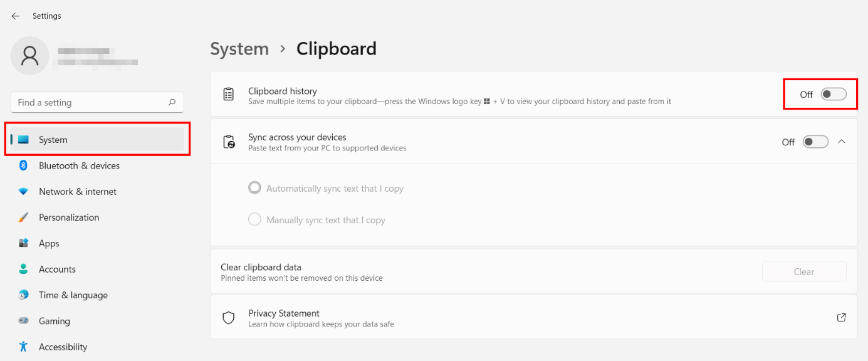Turn on the Clipboard history toggle
Image resolution: width=868 pixels, height=361 pixels.
click(x=834, y=94)
